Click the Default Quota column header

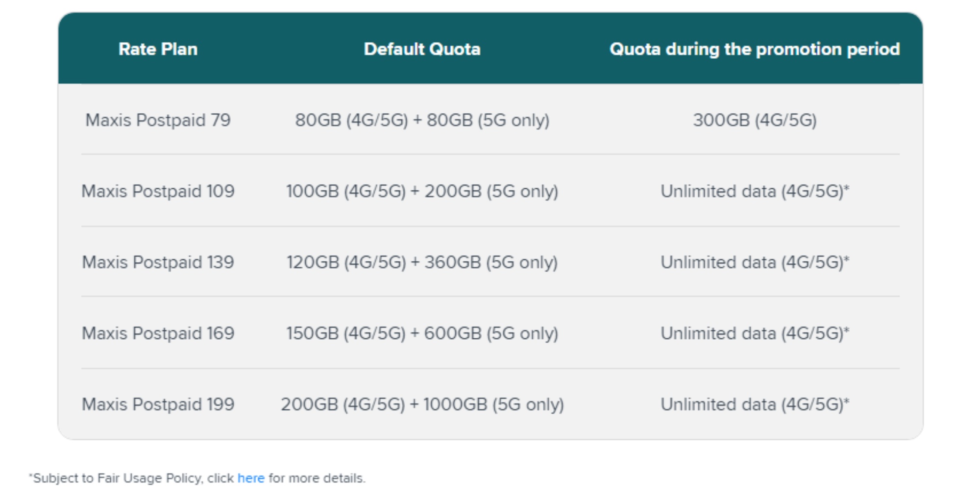point(422,49)
